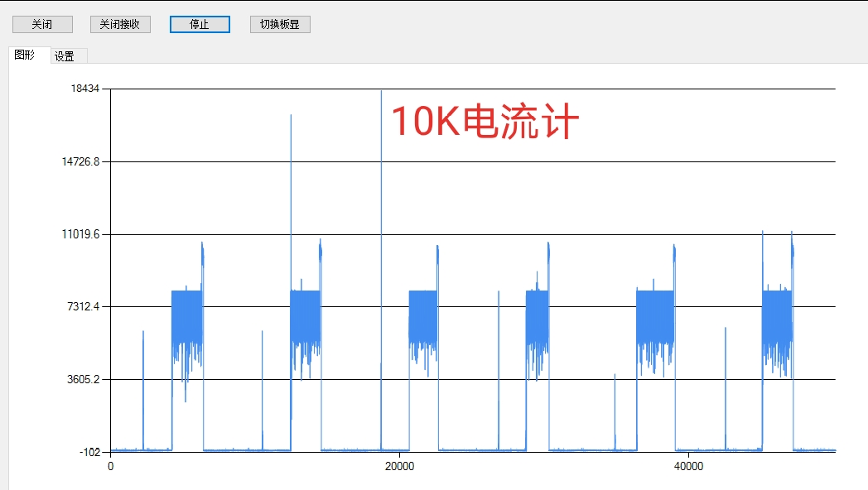Select the y-axis label 11019.6
868x490 pixels.
point(81,234)
